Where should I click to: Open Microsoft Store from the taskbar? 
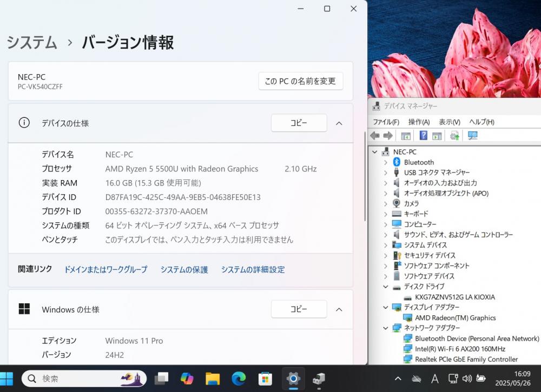coord(265,378)
